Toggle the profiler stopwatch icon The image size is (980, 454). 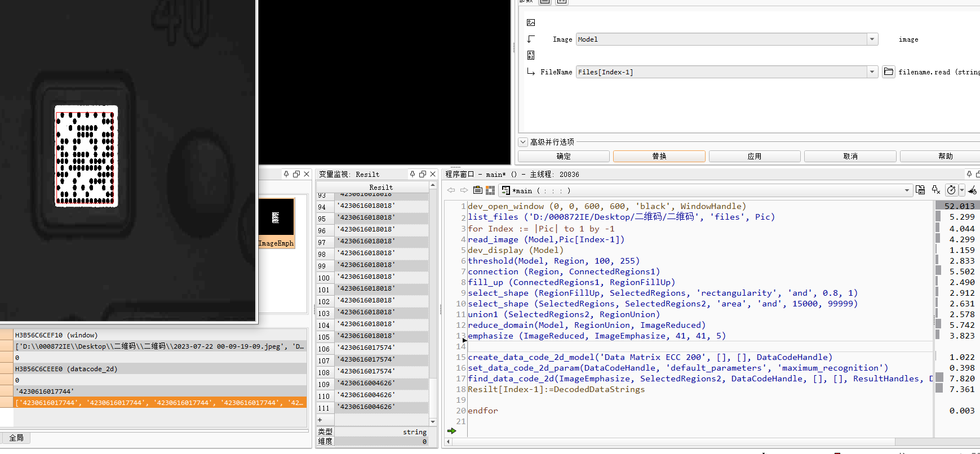click(951, 190)
